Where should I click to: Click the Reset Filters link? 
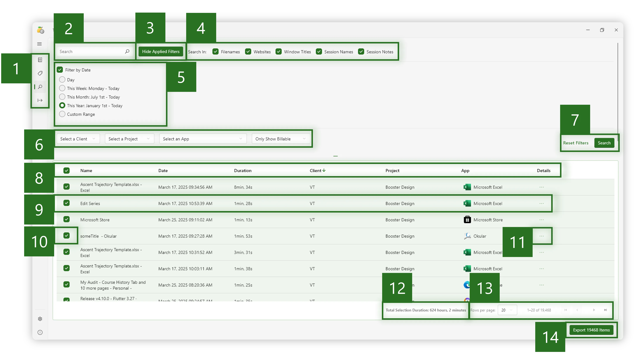click(x=576, y=143)
